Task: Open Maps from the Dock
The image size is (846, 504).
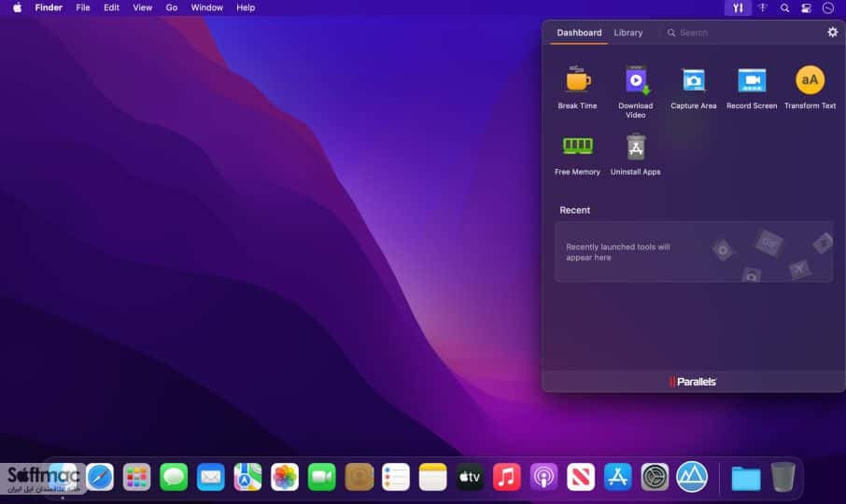Action: coord(247,477)
